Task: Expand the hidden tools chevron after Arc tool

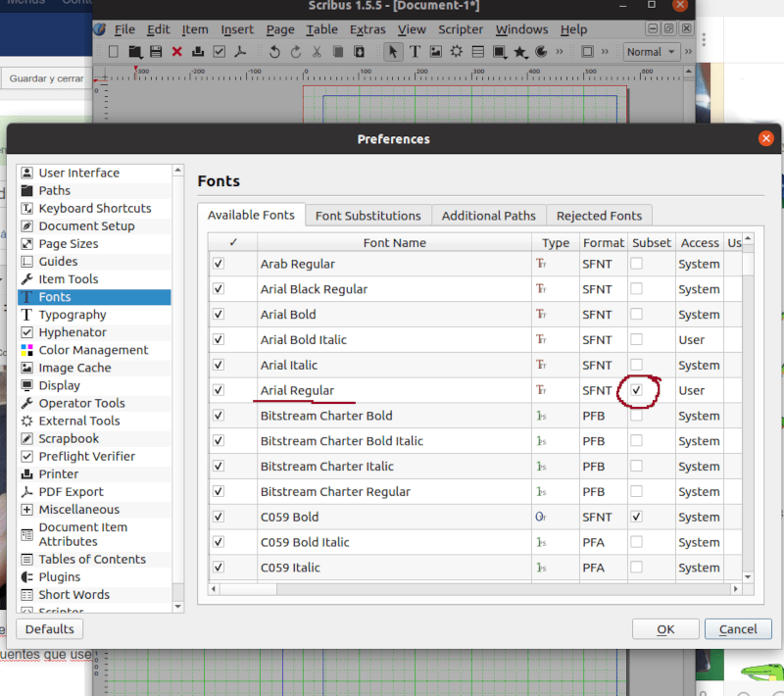Action: pos(559,52)
